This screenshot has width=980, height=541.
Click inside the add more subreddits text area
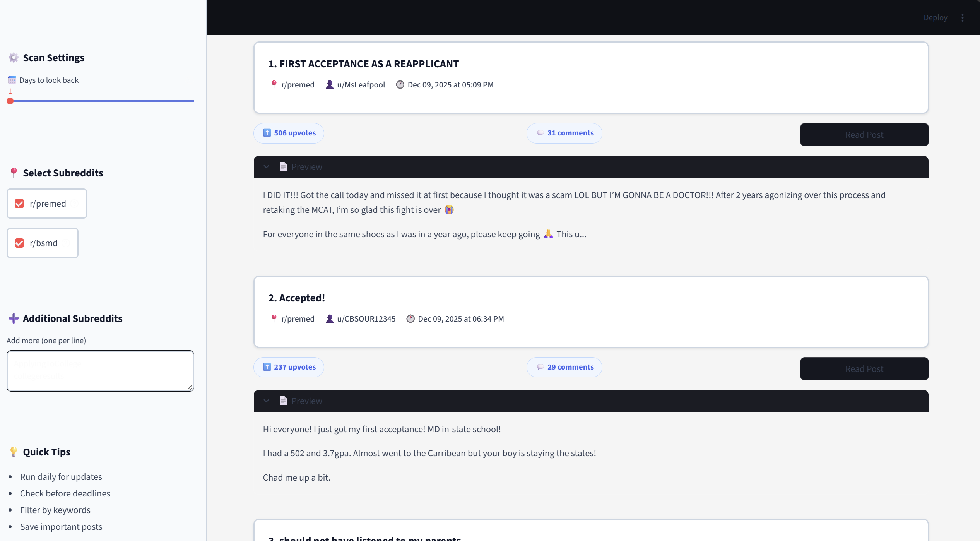pos(100,370)
